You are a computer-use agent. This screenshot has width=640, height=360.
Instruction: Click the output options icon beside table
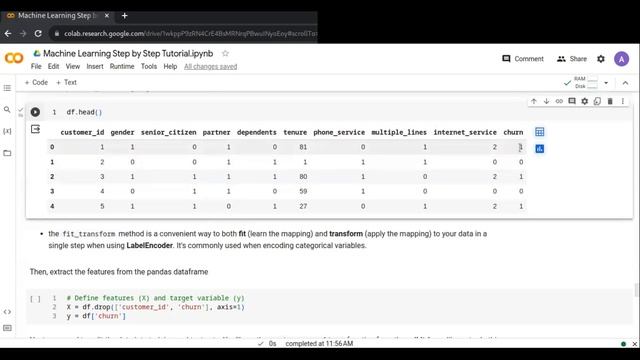click(x=35, y=129)
